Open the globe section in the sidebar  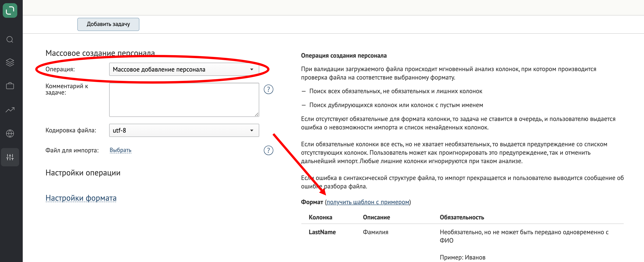point(10,134)
